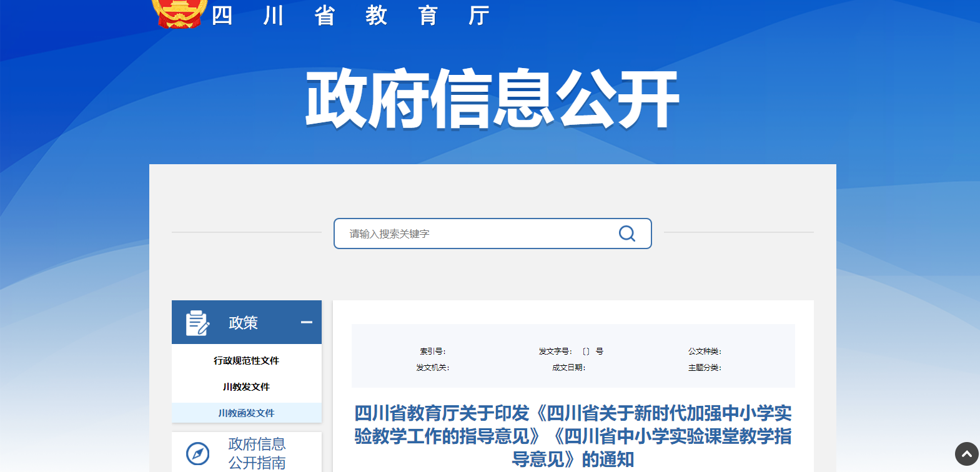The image size is (980, 472).
Task: Click the compass icon for the guide
Action: [x=198, y=453]
